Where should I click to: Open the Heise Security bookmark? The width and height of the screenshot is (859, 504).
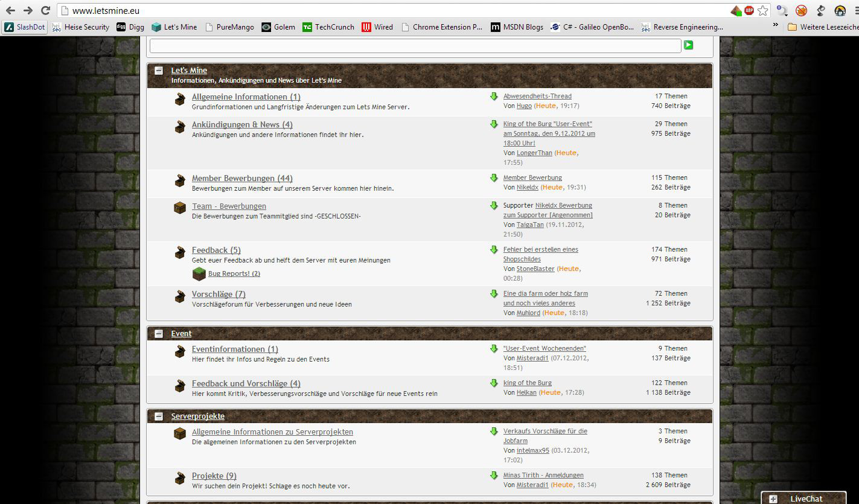[81, 27]
